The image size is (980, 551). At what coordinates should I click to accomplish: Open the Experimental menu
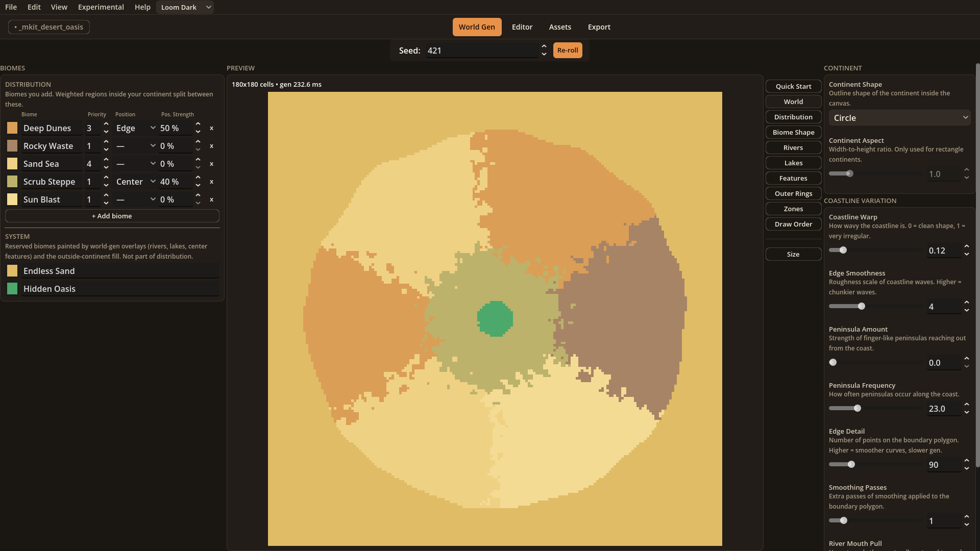tap(101, 7)
